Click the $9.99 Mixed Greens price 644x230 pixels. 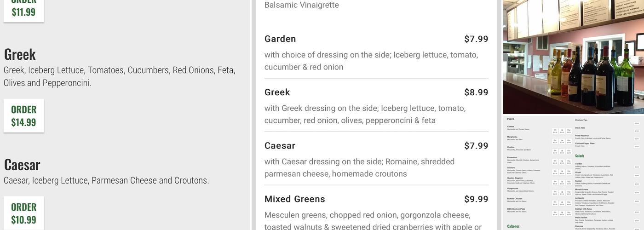pyautogui.click(x=476, y=199)
